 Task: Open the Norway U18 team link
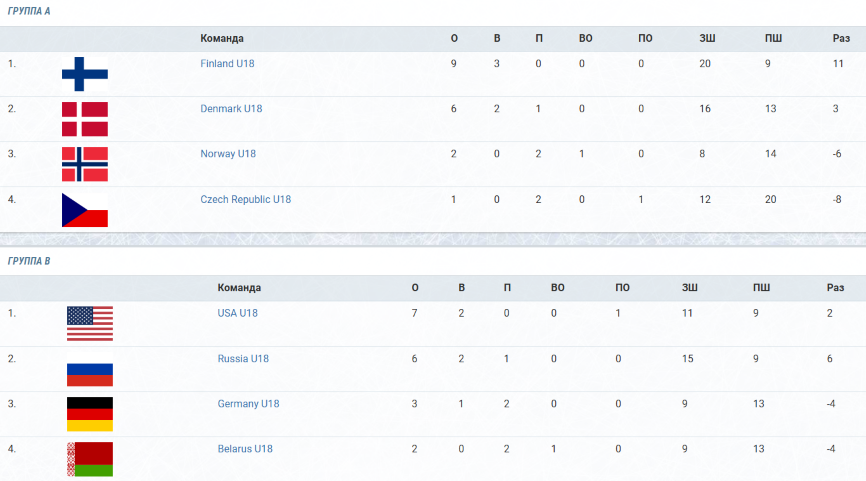coord(228,154)
